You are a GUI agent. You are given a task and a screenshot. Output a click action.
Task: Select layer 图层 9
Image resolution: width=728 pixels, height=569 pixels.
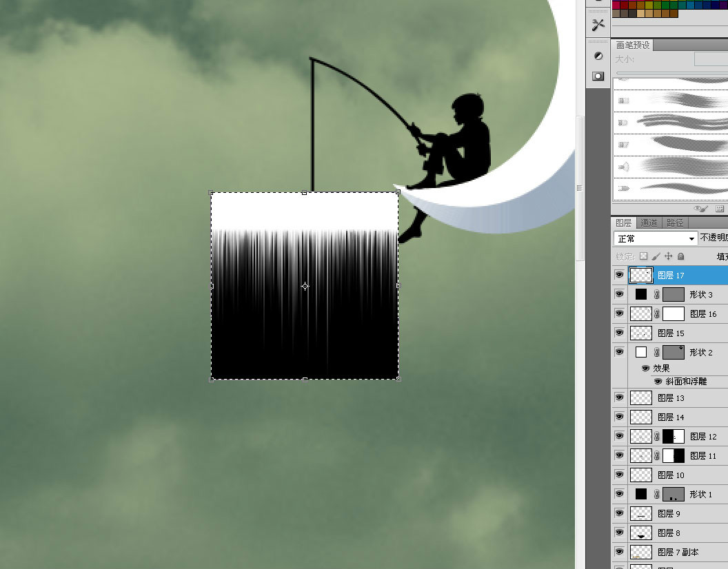click(678, 513)
